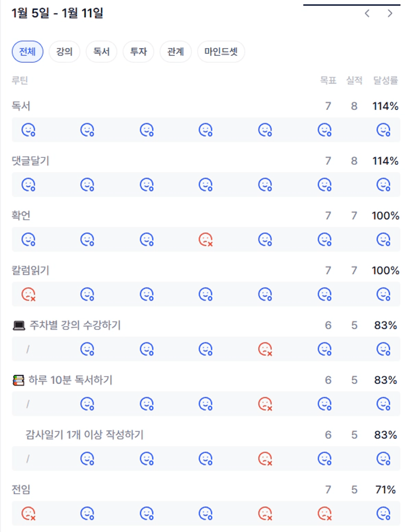
Task: Switch to the 독서 category tab
Action: pos(101,52)
